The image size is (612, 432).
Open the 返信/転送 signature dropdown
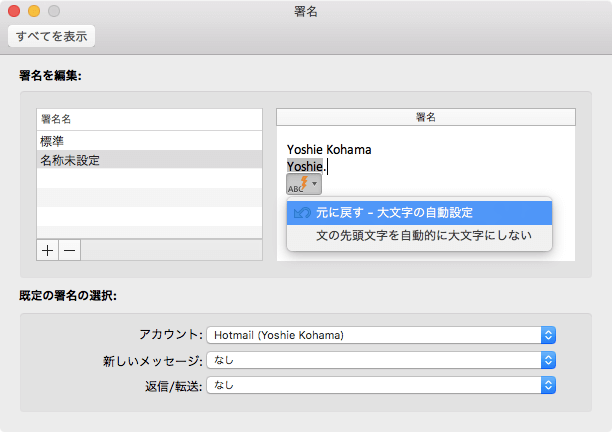point(380,384)
